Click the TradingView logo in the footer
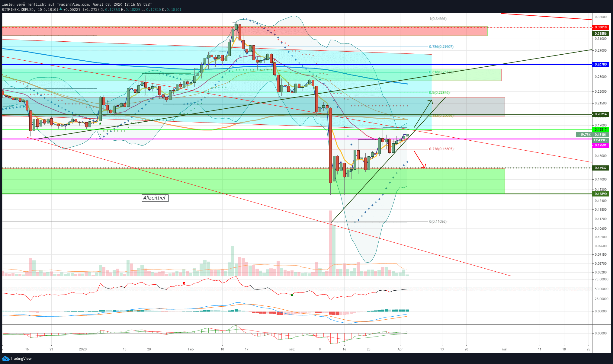The width and height of the screenshot is (613, 364). point(17,358)
